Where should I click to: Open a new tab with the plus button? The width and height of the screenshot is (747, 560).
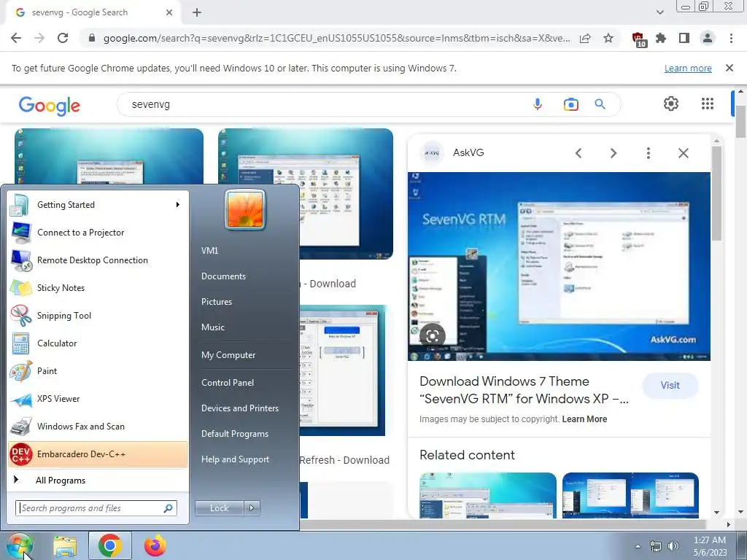(x=197, y=12)
